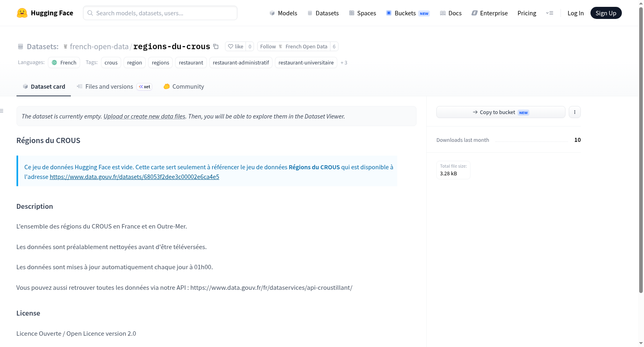Click the French language tag with globe icon

coord(64,62)
